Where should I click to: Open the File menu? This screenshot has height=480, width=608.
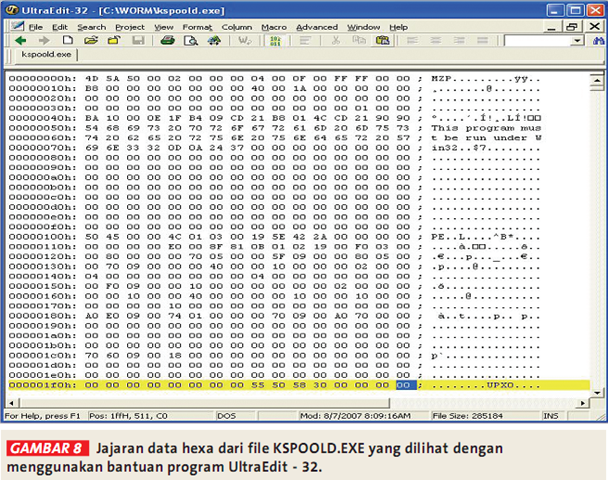point(36,27)
